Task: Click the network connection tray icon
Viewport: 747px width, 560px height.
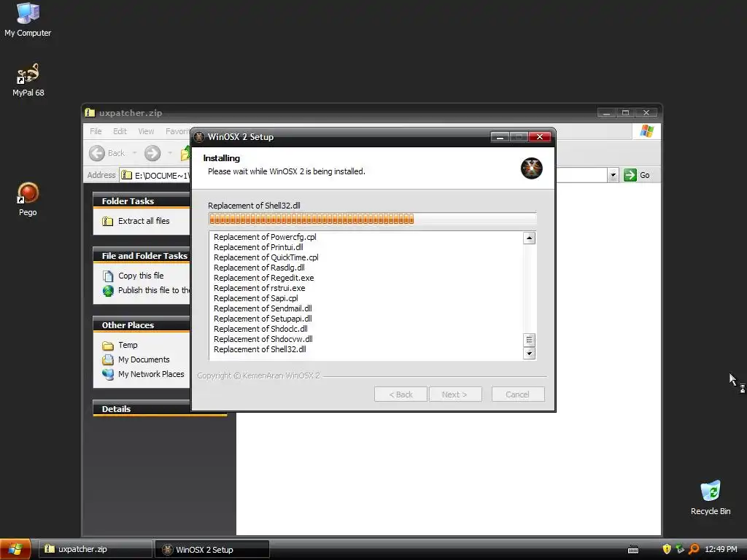Action: (680, 549)
